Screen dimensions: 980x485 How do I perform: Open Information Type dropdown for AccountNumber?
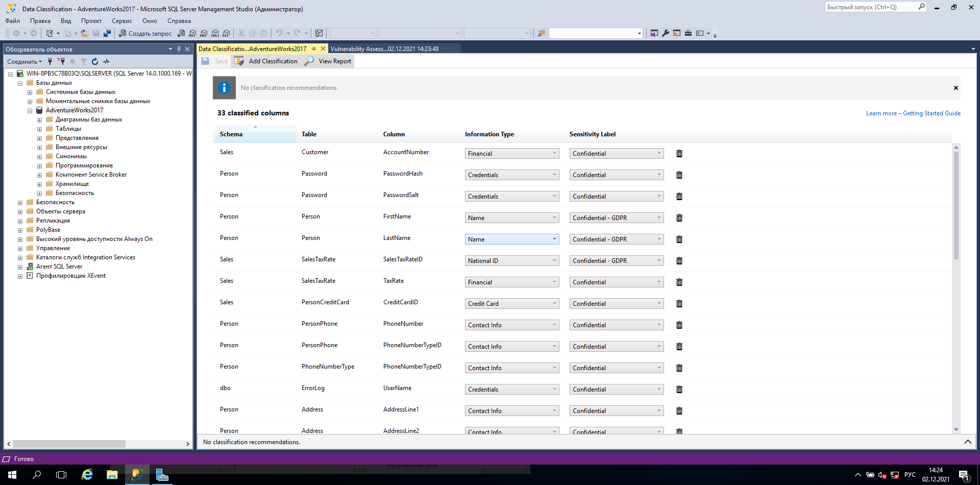[x=512, y=153]
